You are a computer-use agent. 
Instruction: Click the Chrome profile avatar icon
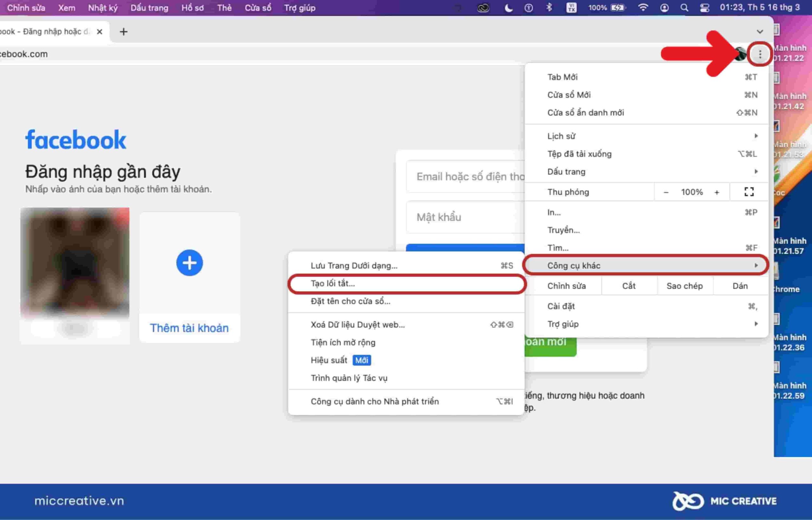[x=741, y=54]
